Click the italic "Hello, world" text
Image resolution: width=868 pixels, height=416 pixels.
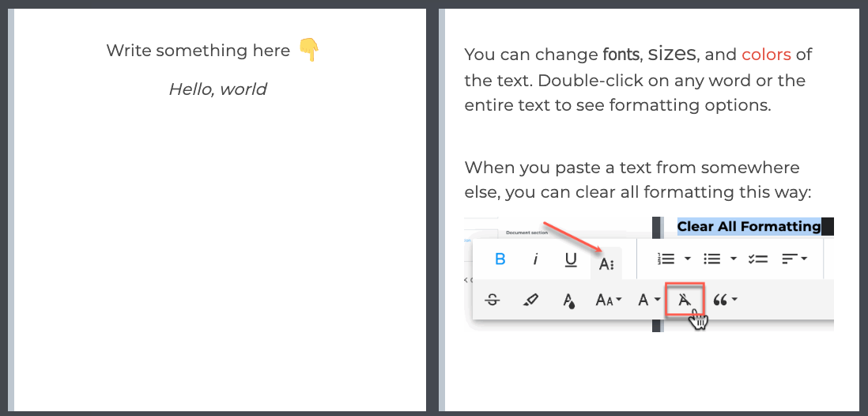[217, 89]
